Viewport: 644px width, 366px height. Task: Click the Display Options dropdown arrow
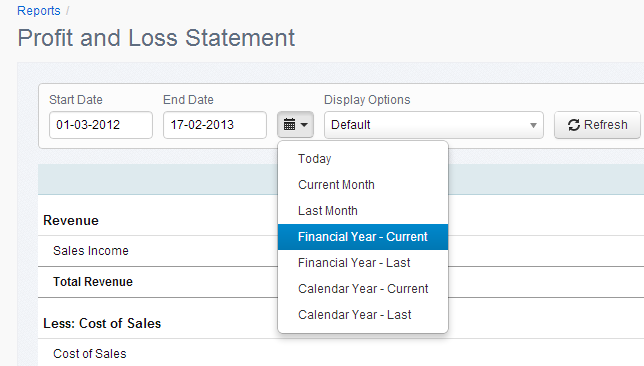tap(533, 125)
